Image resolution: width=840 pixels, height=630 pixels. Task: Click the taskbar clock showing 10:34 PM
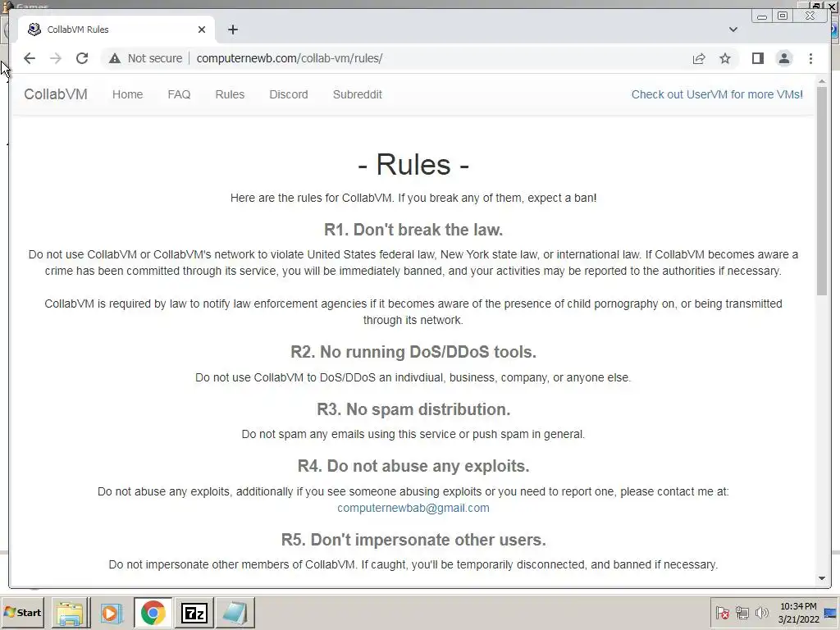tap(798, 613)
